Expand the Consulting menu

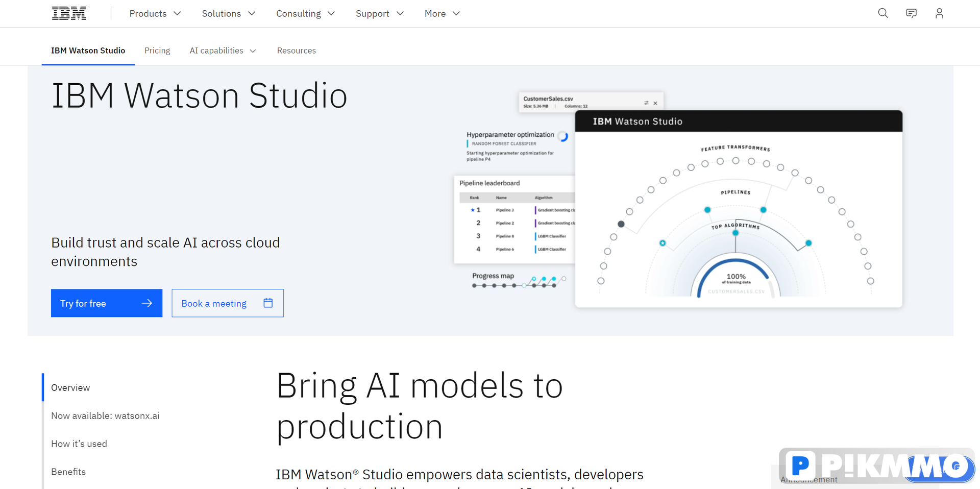305,13
